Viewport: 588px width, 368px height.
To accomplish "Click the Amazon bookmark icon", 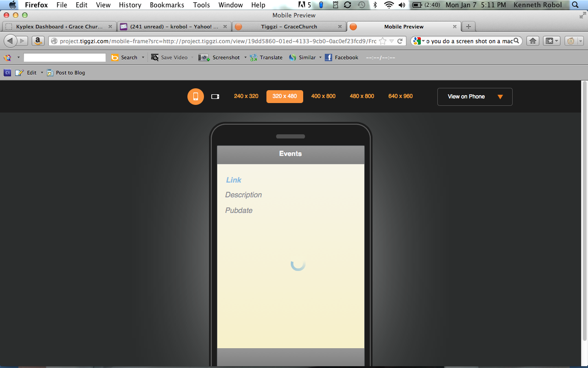I will tap(38, 41).
